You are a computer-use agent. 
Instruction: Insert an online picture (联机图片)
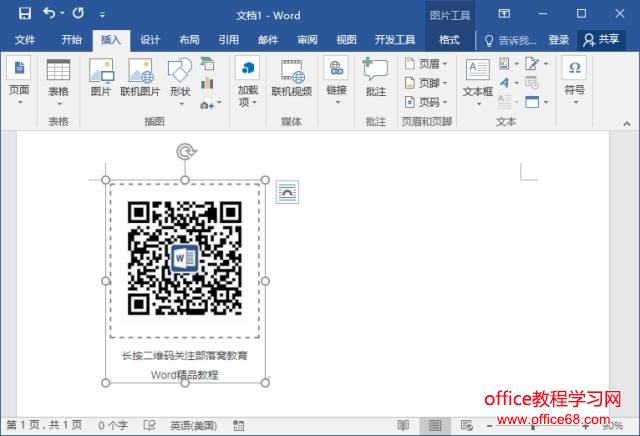[140, 78]
